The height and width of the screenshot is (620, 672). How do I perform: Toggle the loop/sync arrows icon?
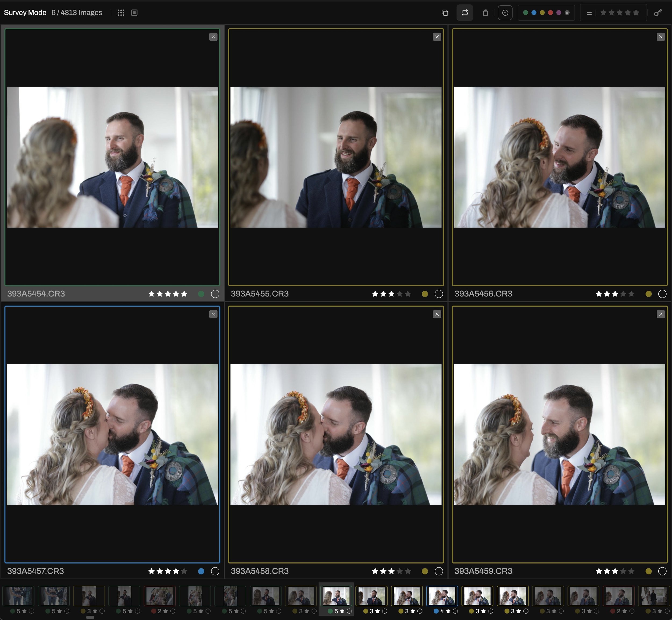[464, 13]
